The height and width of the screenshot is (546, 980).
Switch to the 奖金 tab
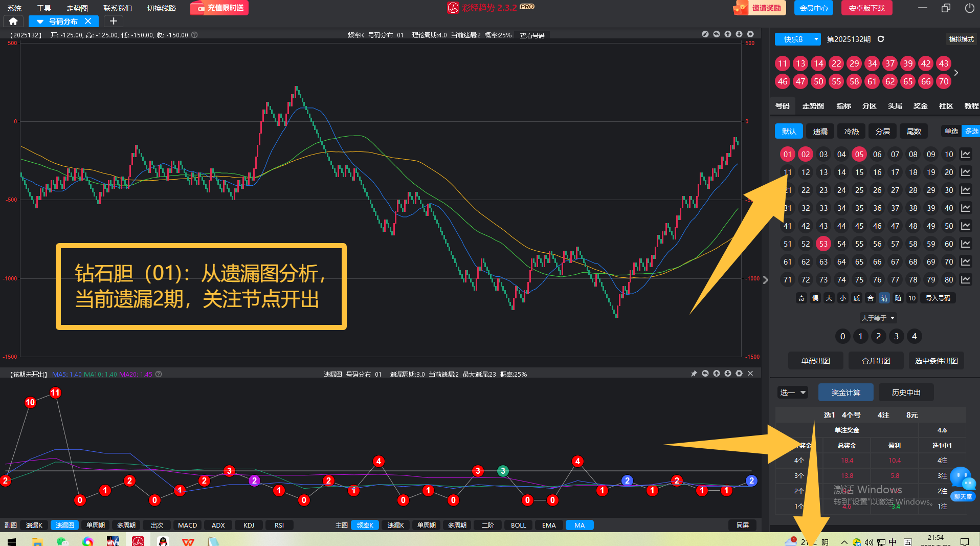coord(921,106)
